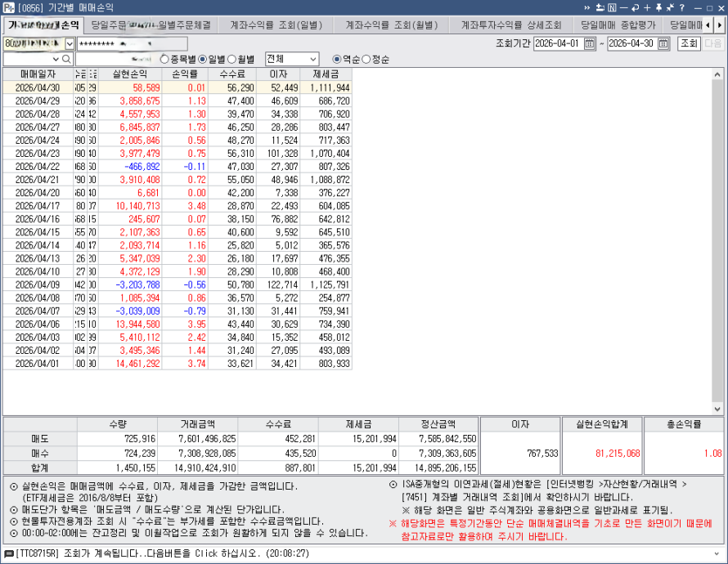Click the stock search magnifier icon
Viewport: 728px width, 564px height.
(x=67, y=58)
